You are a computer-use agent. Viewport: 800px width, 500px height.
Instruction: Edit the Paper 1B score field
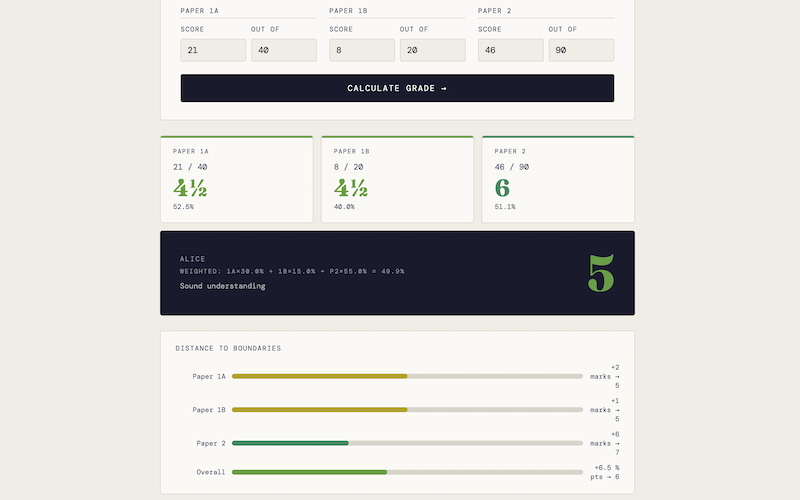point(362,50)
